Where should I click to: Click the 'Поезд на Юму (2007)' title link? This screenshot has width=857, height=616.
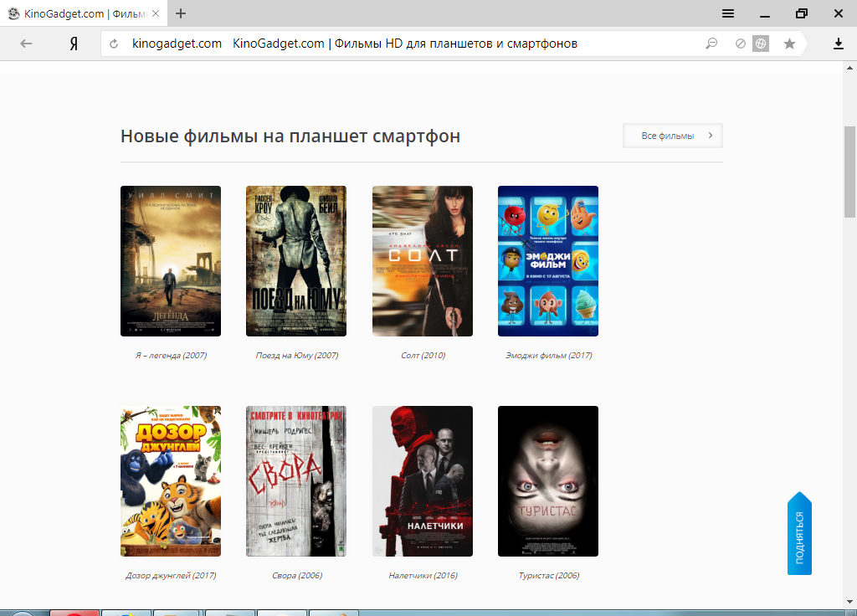[x=297, y=355]
